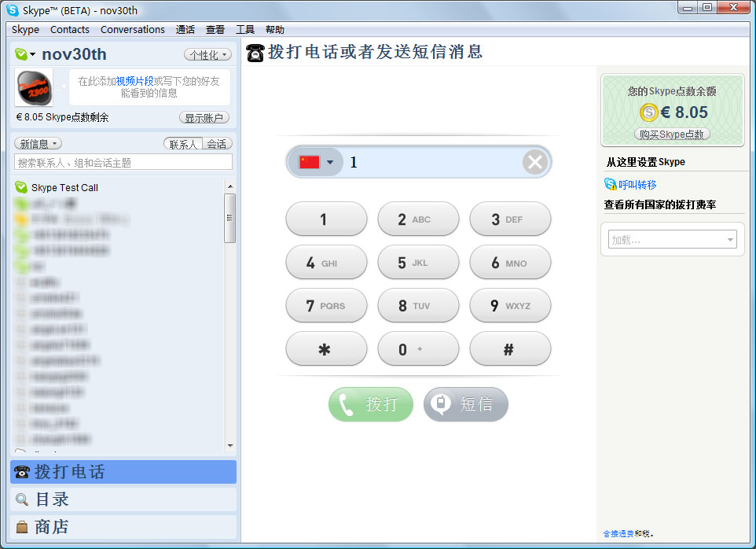Click the Skype logo in the title bar
The image size is (756, 549).
[13, 9]
